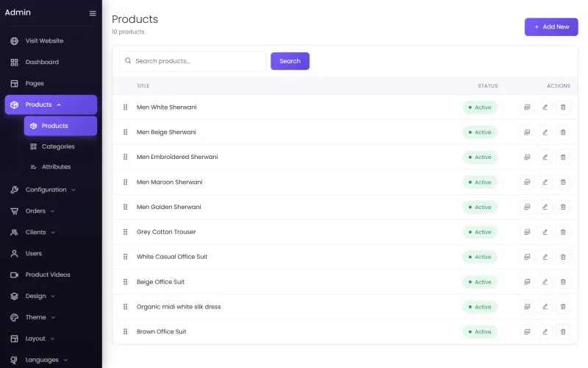Open Attributes submenu item
The image size is (588, 368).
(60, 167)
